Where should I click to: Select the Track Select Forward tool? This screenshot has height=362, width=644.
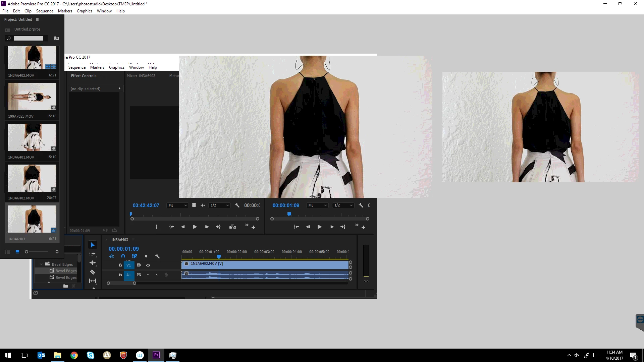click(93, 254)
